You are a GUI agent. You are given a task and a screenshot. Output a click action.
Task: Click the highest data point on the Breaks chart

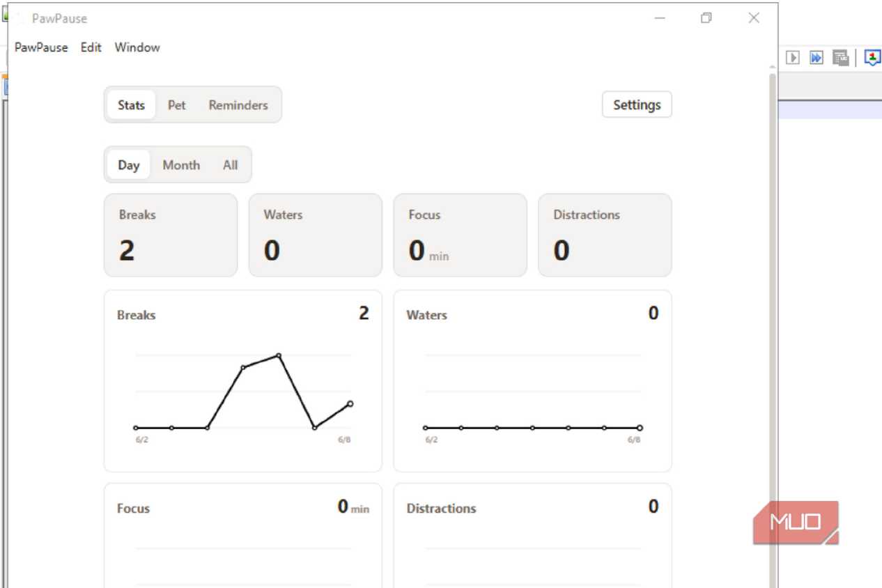click(279, 355)
